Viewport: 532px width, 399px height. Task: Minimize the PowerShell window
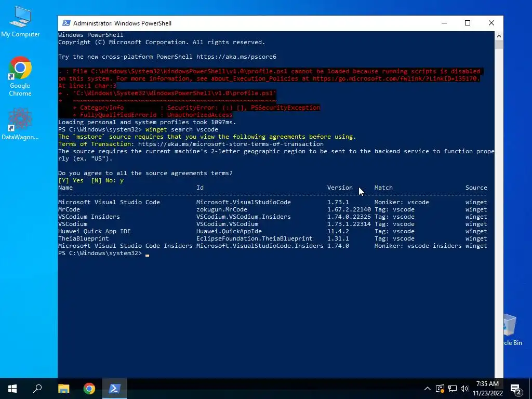tap(444, 23)
